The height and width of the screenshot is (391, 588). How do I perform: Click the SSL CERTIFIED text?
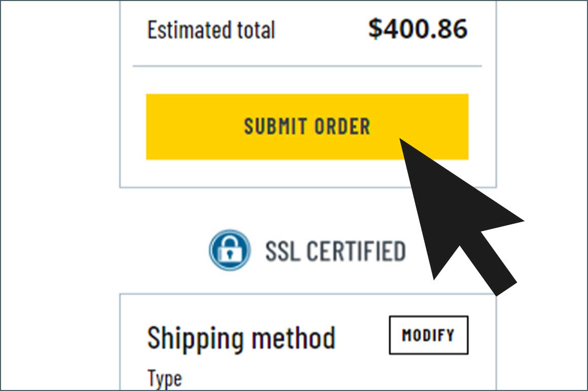(x=335, y=251)
